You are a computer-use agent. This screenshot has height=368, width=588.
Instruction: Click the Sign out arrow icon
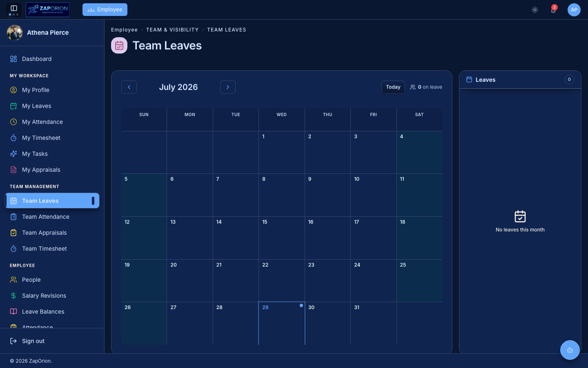coord(13,341)
